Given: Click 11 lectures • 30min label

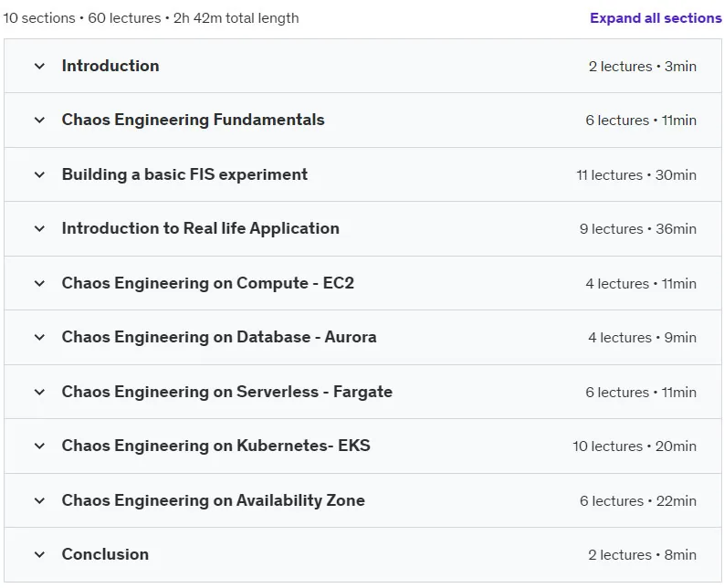Looking at the screenshot, I should click(x=636, y=175).
